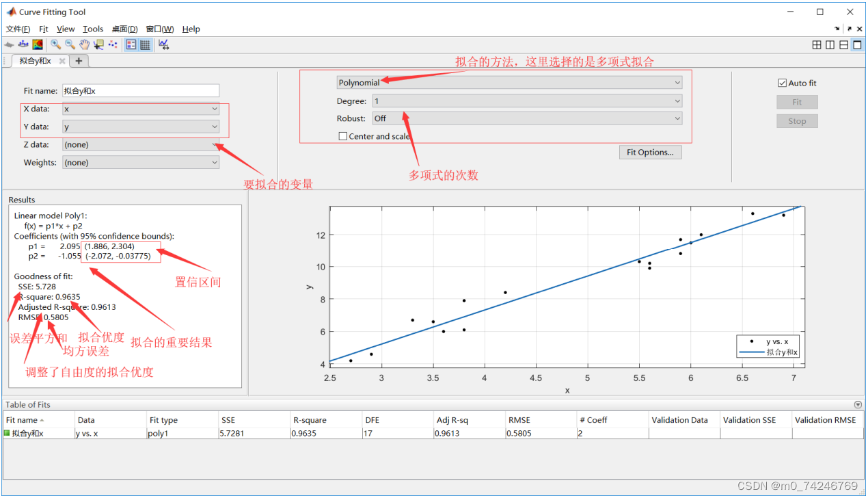Viewport: 868px width, 498px height.
Task: Toggle the grid display on the plot
Action: click(x=146, y=44)
